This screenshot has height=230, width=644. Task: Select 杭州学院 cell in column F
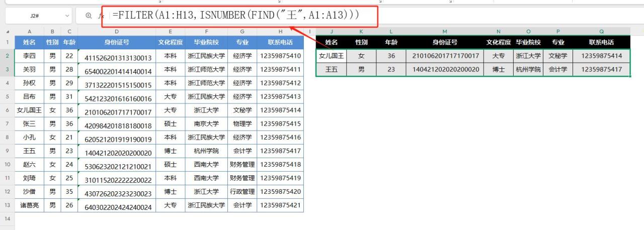tap(206, 151)
